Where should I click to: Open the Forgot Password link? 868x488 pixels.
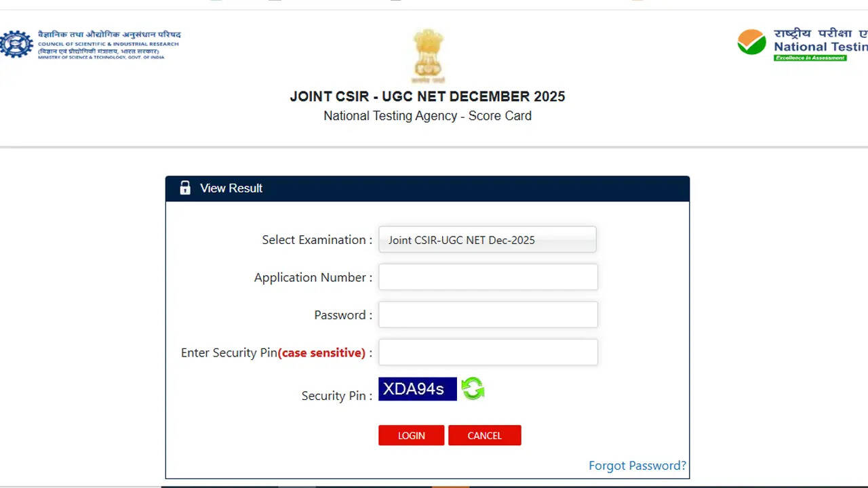coord(637,466)
